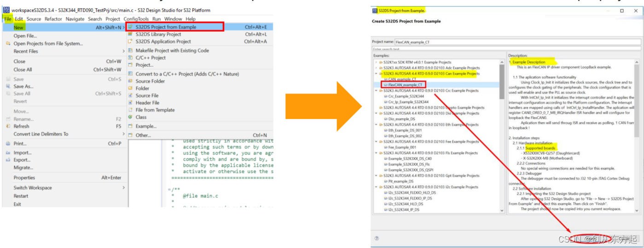Collapse the Eth Example Projects folder
This screenshot has width=644, height=248.
[x=376, y=124]
